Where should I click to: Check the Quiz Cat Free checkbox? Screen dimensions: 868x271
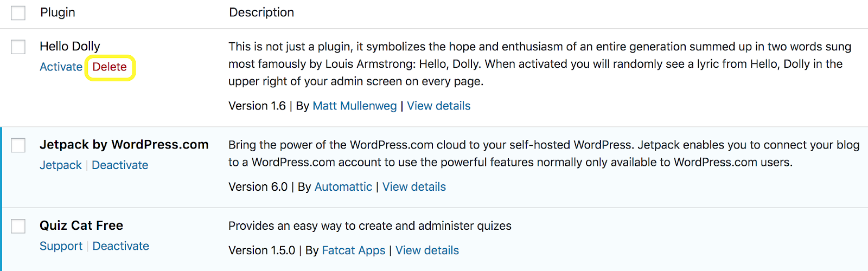(18, 226)
